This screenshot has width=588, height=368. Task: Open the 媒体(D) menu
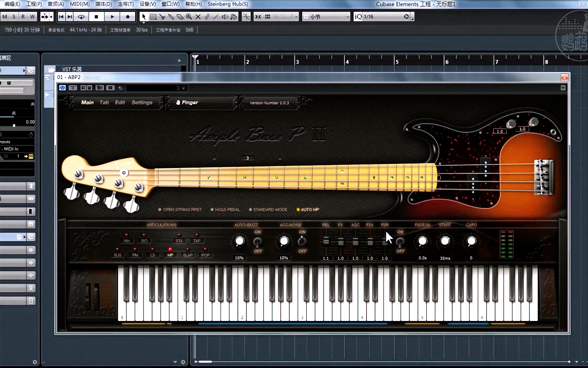[103, 4]
